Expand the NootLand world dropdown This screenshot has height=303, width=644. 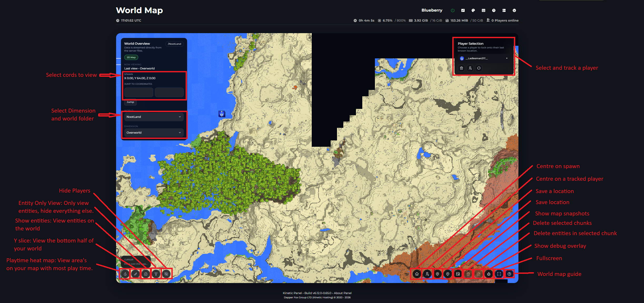tap(154, 117)
